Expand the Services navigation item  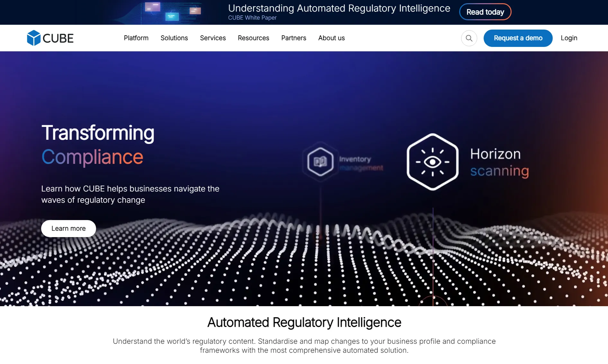click(x=213, y=38)
